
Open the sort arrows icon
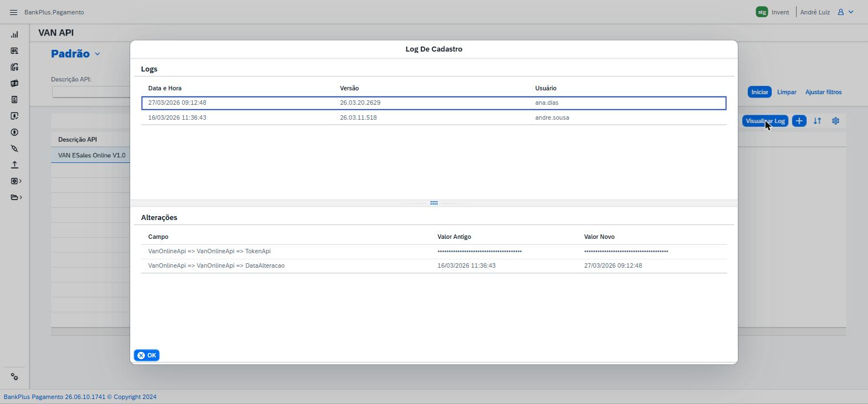817,121
